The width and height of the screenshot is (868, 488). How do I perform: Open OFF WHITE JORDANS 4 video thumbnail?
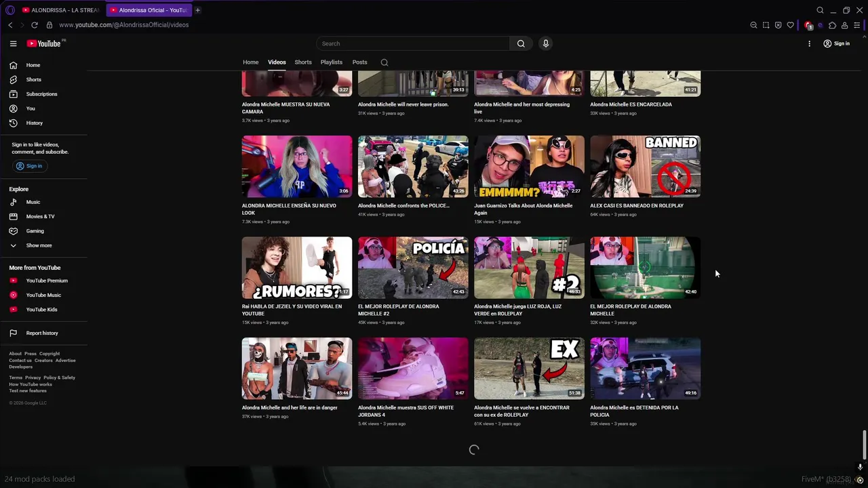(x=413, y=368)
